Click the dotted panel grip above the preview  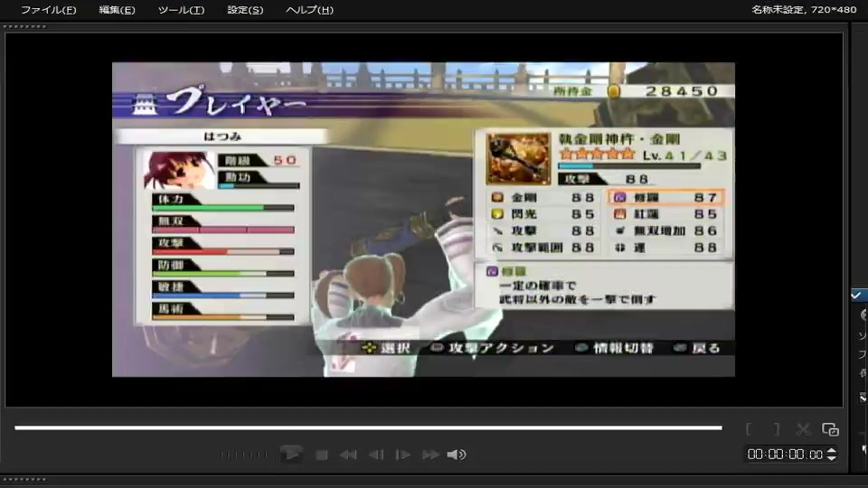(24, 26)
